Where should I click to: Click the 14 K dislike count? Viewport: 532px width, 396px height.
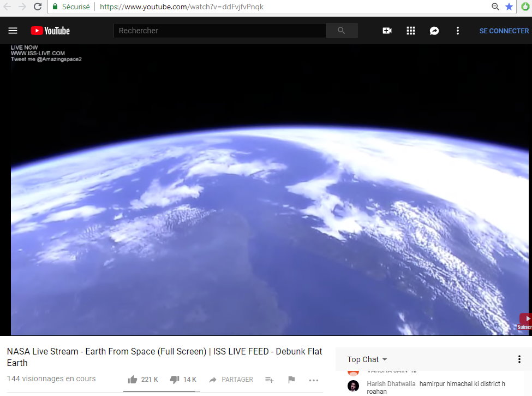tap(190, 380)
